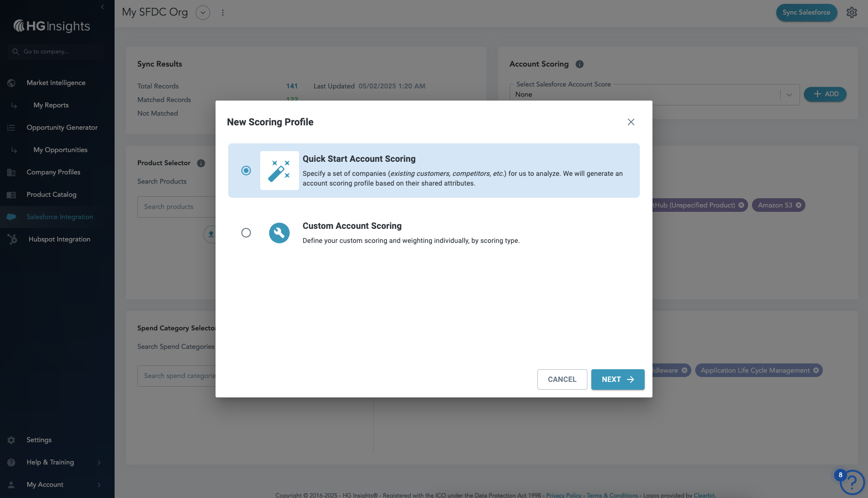The image size is (868, 498).
Task: Click the Company Profiles building icon
Action: [x=11, y=172]
